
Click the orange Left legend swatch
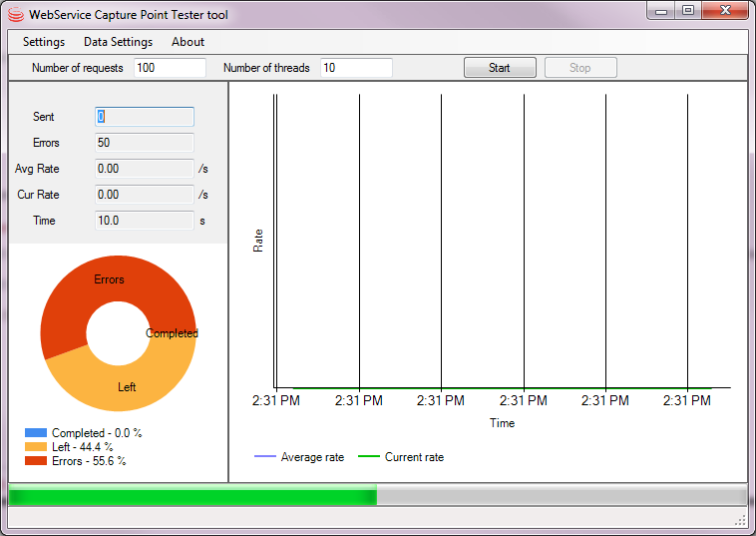(x=36, y=447)
